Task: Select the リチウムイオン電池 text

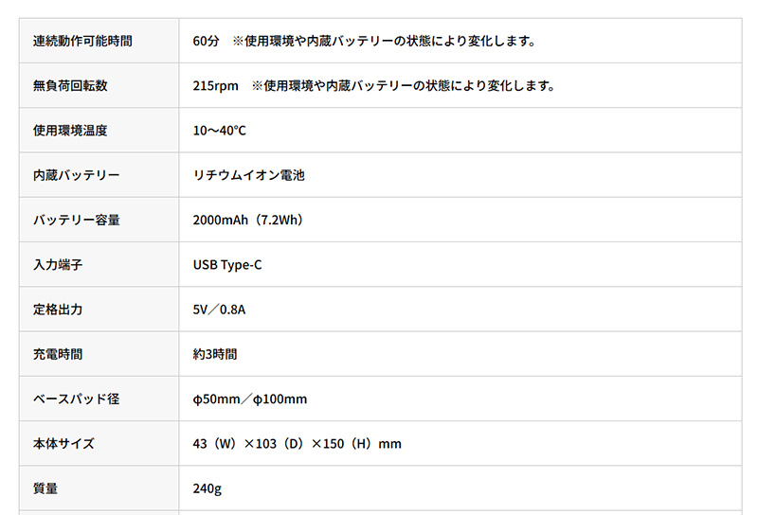Action: (x=248, y=175)
